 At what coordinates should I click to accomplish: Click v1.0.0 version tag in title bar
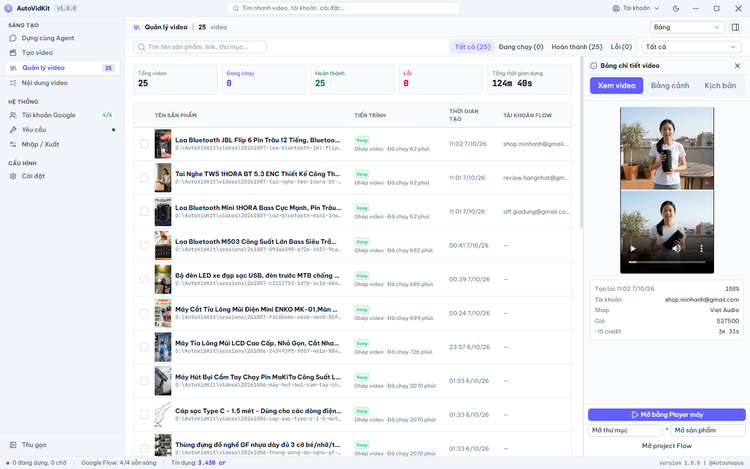pyautogui.click(x=66, y=8)
